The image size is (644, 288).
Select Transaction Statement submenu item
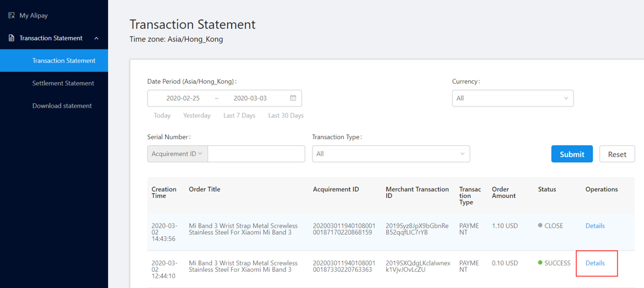(x=64, y=61)
